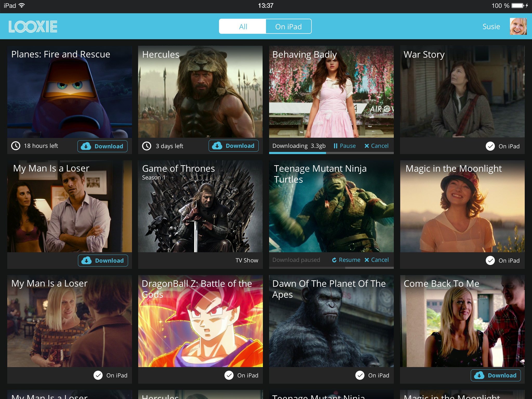Tap the Susie username label
Screen dimensions: 532x399
pyautogui.click(x=491, y=26)
